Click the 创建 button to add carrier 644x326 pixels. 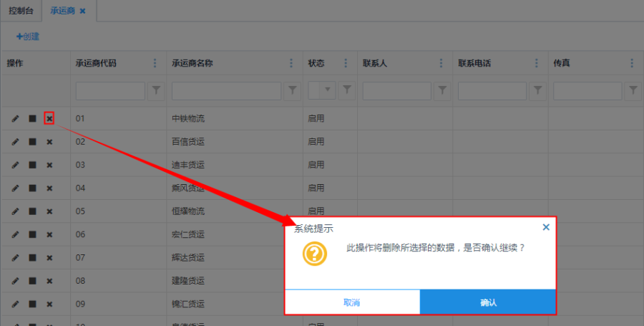tap(28, 37)
